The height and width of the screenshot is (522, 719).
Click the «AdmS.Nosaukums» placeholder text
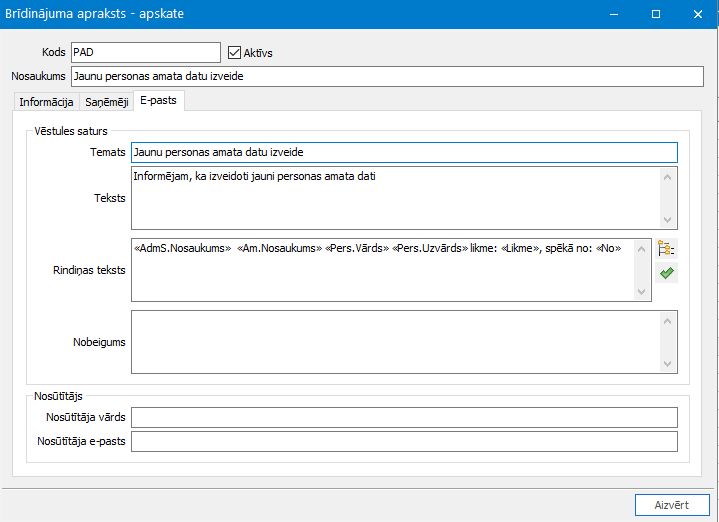(x=183, y=248)
